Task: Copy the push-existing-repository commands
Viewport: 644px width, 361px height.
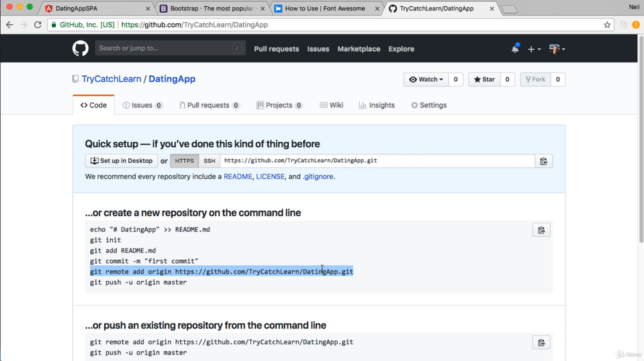Action: (x=541, y=342)
